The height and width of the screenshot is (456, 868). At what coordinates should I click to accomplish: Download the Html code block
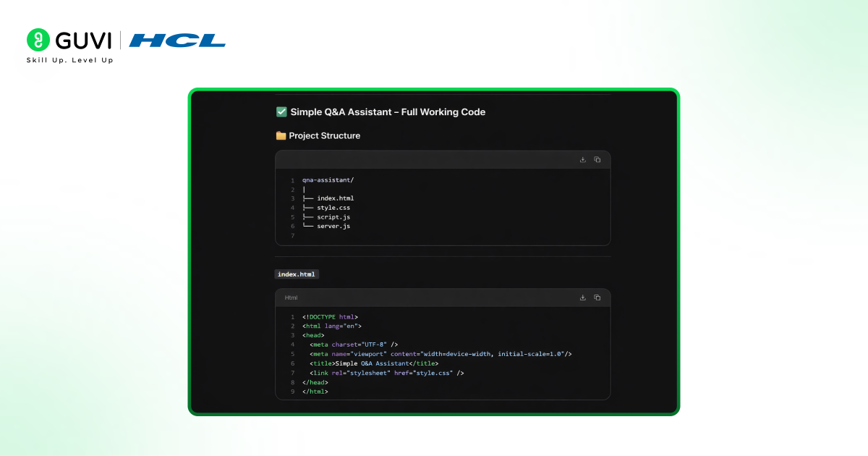[583, 297]
